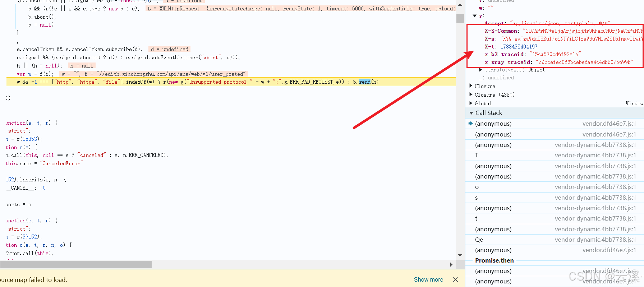The image size is (644, 287).
Task: Select call stack frame Qe
Action: pyautogui.click(x=555, y=240)
